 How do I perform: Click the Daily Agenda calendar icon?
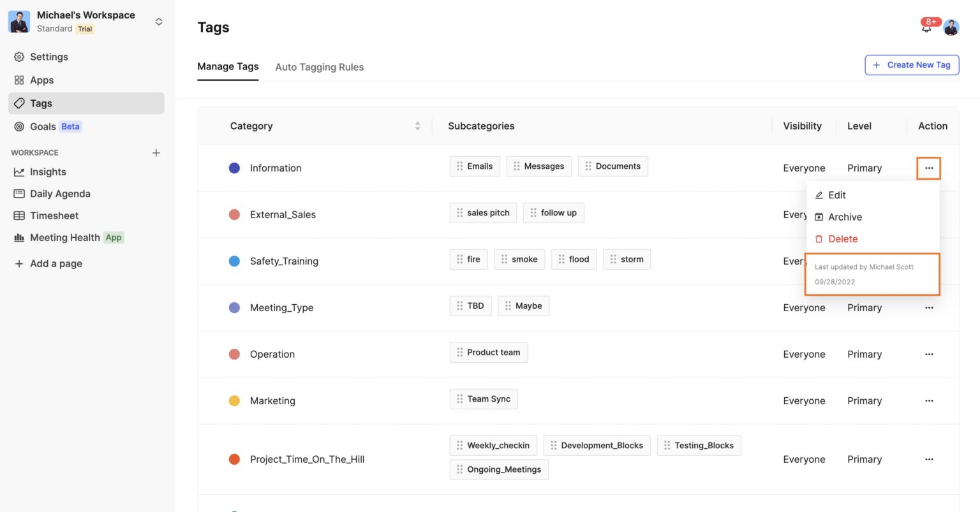[19, 194]
